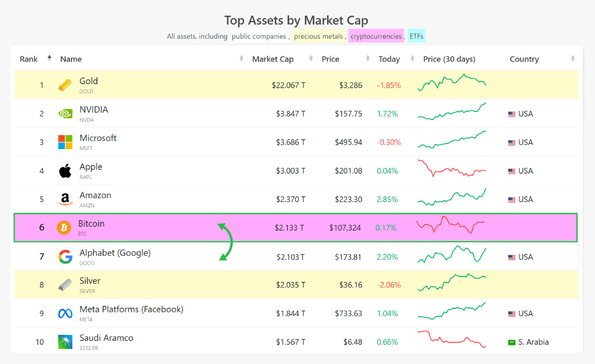Image resolution: width=595 pixels, height=364 pixels.
Task: Filter by public companies
Action: tap(259, 36)
